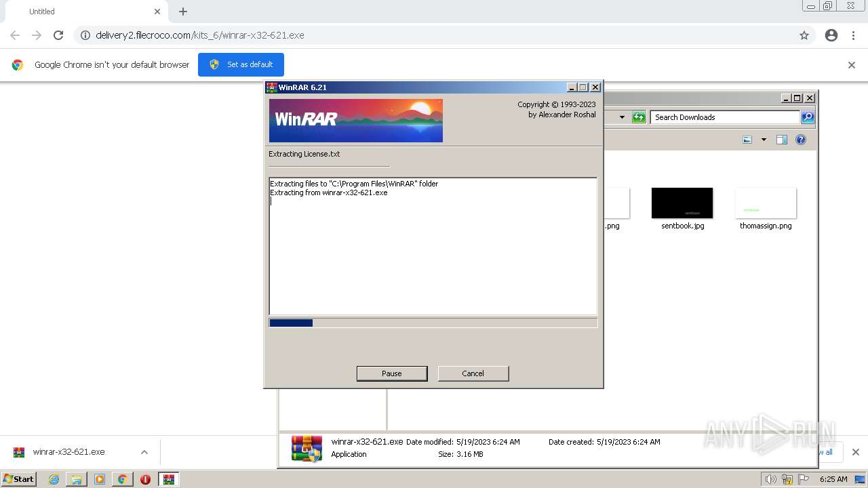
Task: Click the volume tray icon
Action: click(771, 479)
